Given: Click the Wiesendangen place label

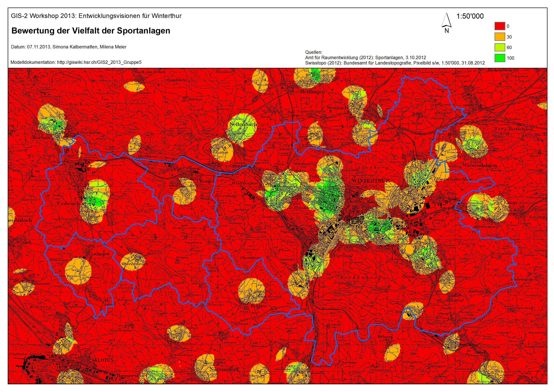Looking at the screenshot, I should point(480,165).
